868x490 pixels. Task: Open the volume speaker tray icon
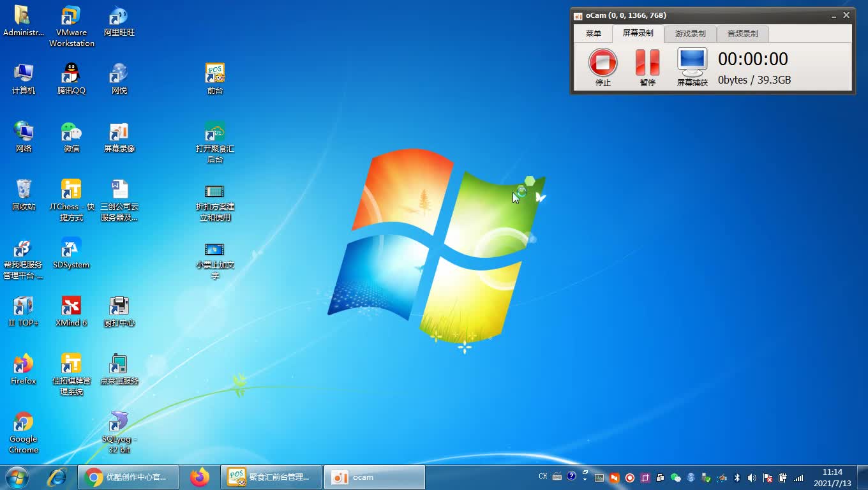coord(752,477)
